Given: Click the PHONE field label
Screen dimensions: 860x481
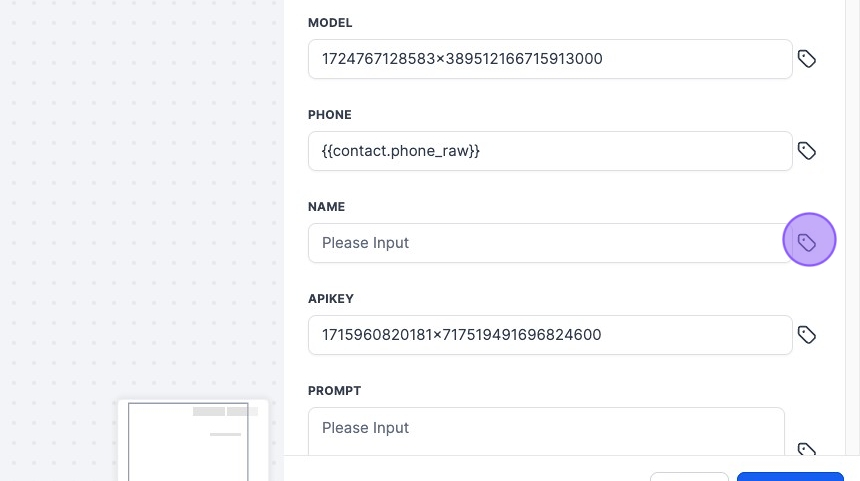Looking at the screenshot, I should tap(330, 115).
